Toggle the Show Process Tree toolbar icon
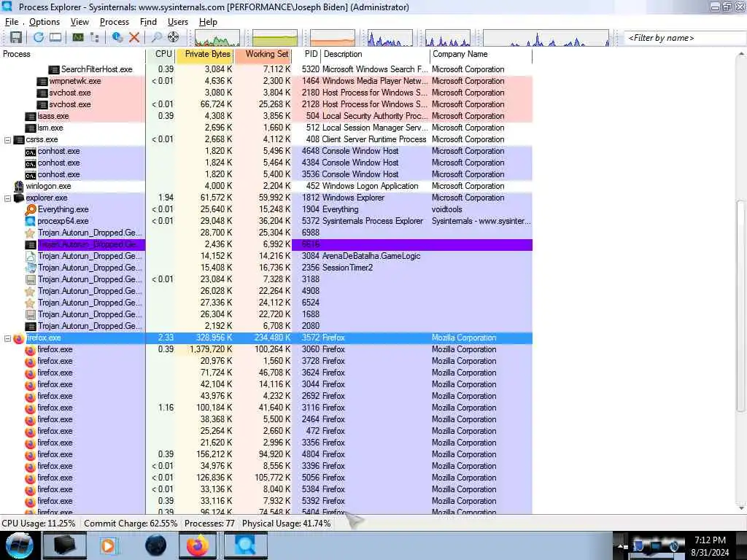 click(94, 38)
